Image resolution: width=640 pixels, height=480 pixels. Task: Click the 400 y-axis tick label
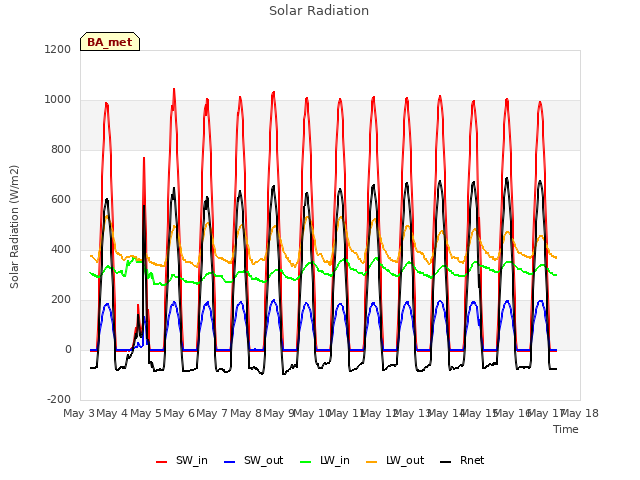click(x=61, y=249)
